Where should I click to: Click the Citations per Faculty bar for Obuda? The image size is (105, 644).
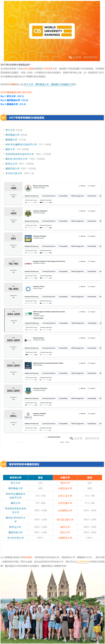(x=29, y=355)
